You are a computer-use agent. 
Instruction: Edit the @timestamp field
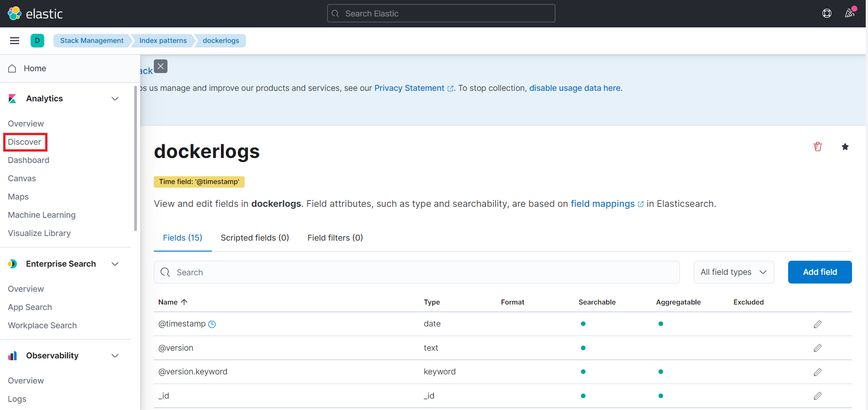[x=818, y=324]
